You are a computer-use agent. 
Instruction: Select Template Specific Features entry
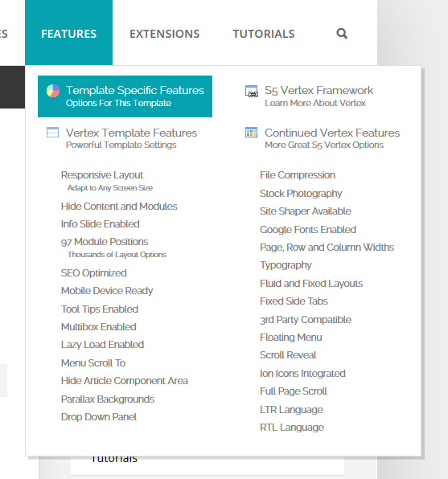coord(125,96)
